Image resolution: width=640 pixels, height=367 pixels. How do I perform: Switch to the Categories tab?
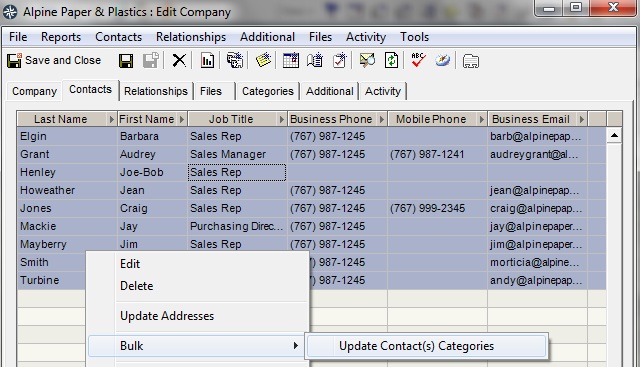point(267,91)
